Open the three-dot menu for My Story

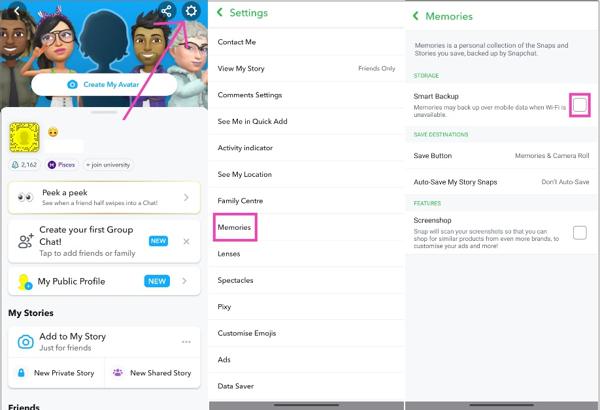click(x=186, y=341)
